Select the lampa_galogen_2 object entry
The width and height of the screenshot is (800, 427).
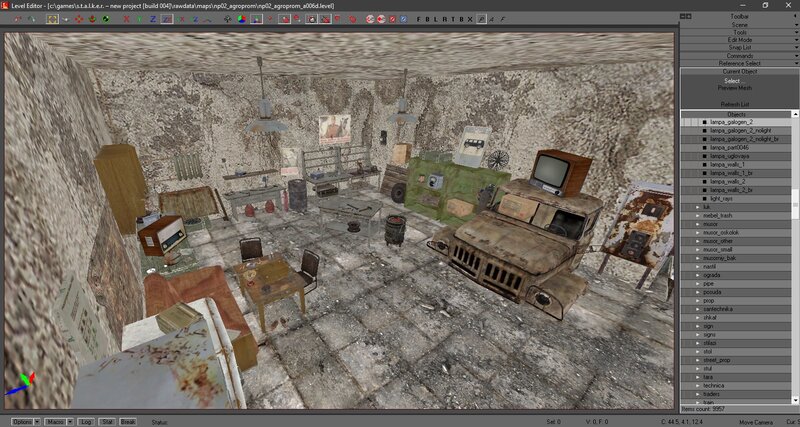[x=731, y=122]
